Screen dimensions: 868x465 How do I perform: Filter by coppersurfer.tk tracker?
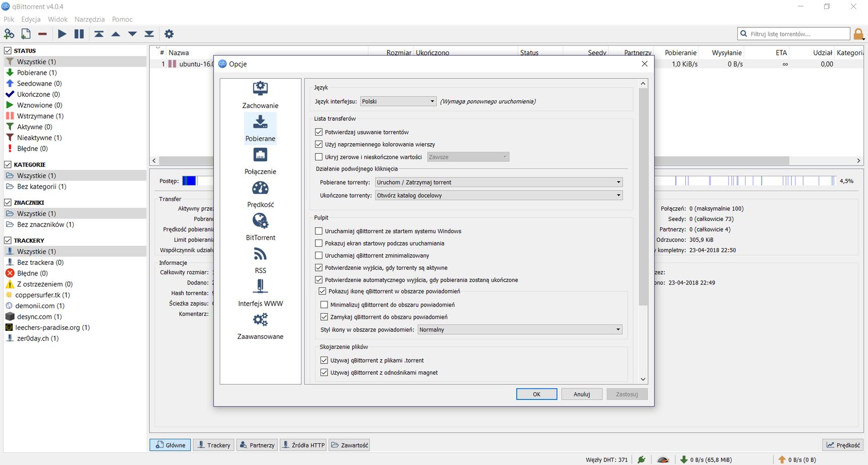42,295
